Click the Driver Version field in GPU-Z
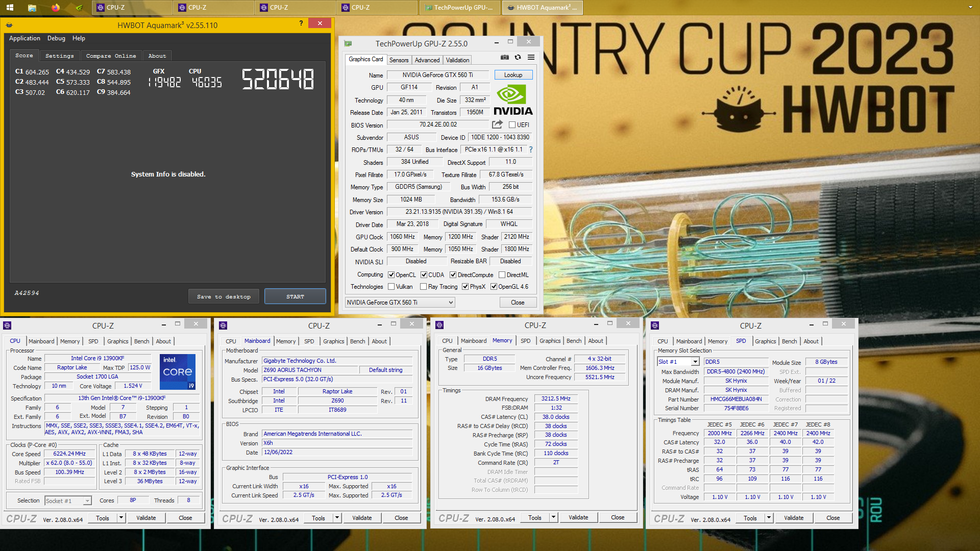Image resolution: width=980 pixels, height=551 pixels. tap(459, 212)
